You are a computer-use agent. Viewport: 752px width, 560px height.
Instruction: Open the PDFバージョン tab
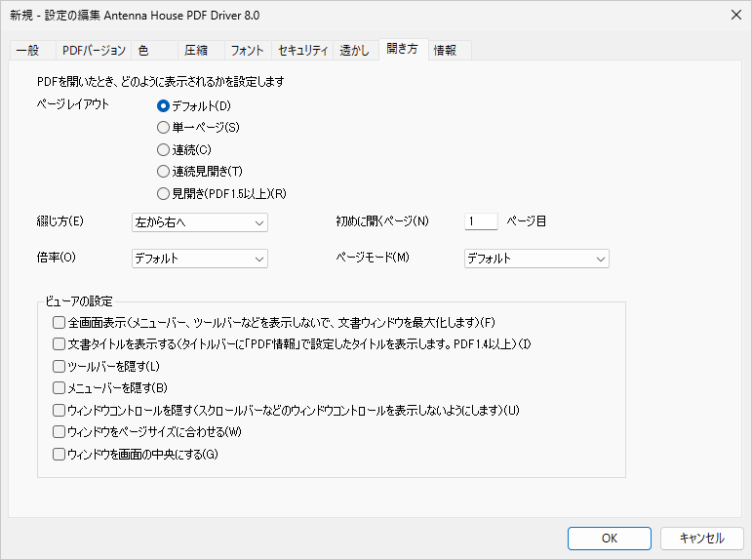tap(94, 51)
